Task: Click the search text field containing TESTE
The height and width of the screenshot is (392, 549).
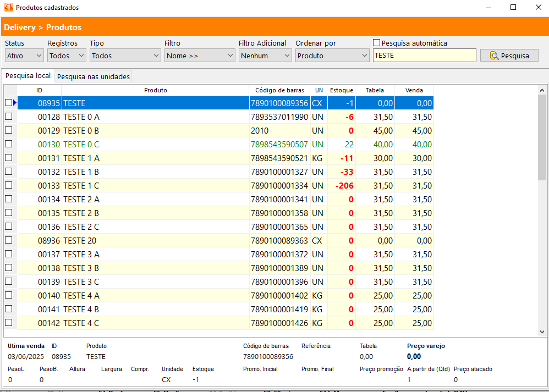Action: pyautogui.click(x=424, y=56)
